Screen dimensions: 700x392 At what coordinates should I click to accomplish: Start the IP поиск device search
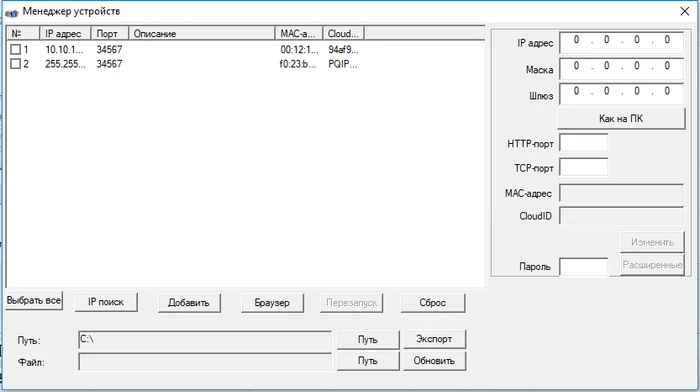(106, 302)
